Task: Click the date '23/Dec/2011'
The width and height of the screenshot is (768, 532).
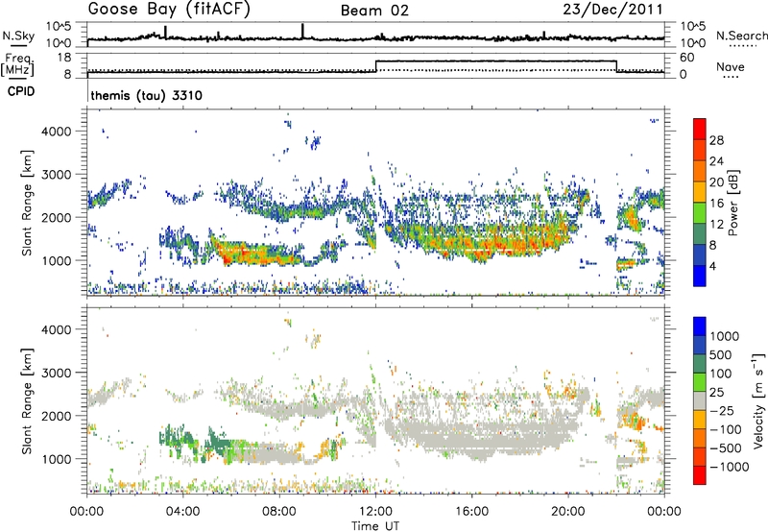Action: pos(612,10)
